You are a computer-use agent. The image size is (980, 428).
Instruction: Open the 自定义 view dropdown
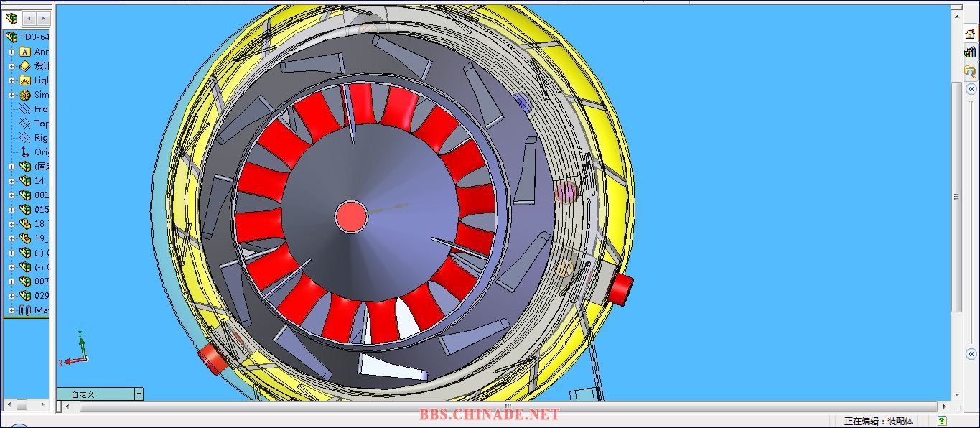139,394
